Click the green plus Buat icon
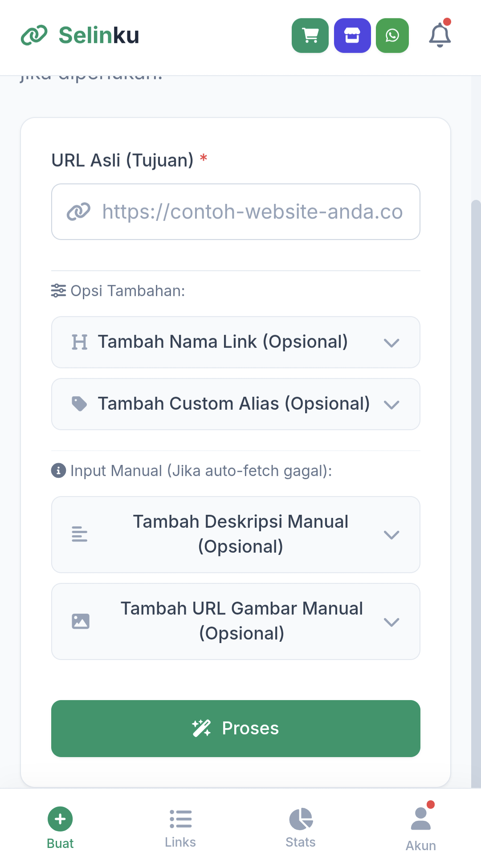Screen dimensions: 481x868 tap(60, 819)
